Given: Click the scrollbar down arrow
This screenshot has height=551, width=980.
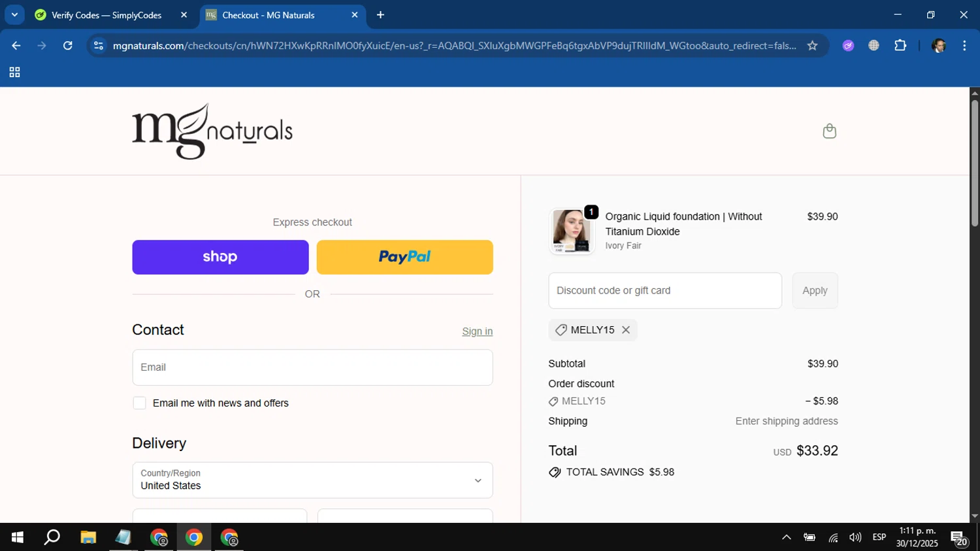Looking at the screenshot, I should pos(974,516).
